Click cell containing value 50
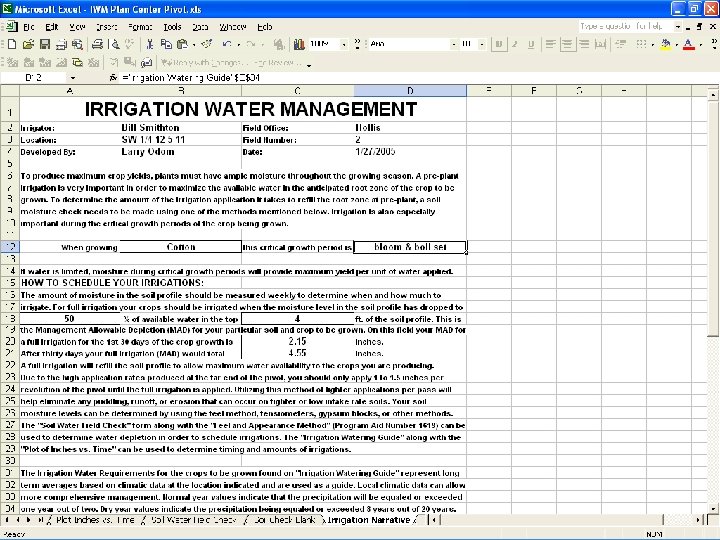The height and width of the screenshot is (540, 720). [x=70, y=319]
